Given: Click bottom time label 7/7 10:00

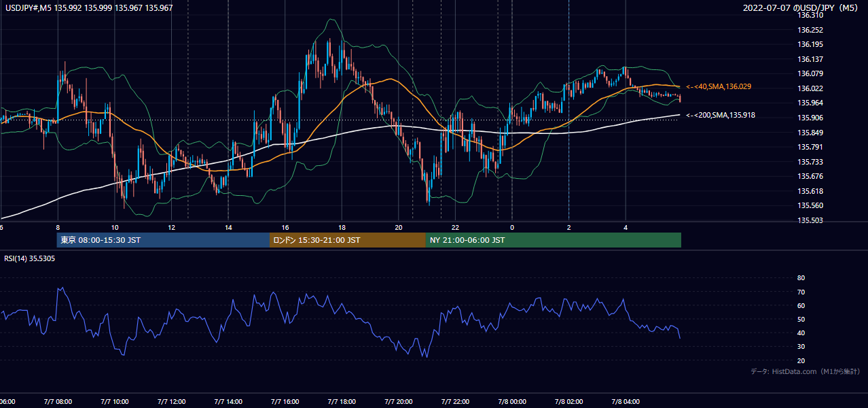Looking at the screenshot, I should click(x=113, y=401).
